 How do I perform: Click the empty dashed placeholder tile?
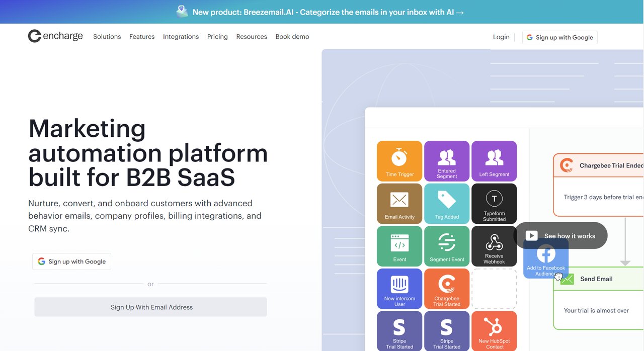[x=494, y=289]
